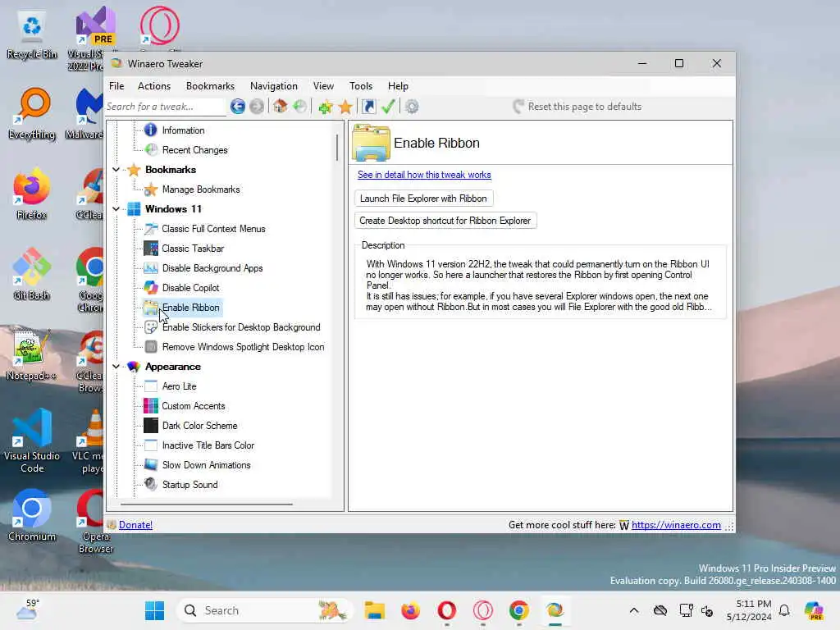The image size is (840, 630).
Task: Collapse the Appearance tree section
Action: pos(116,367)
